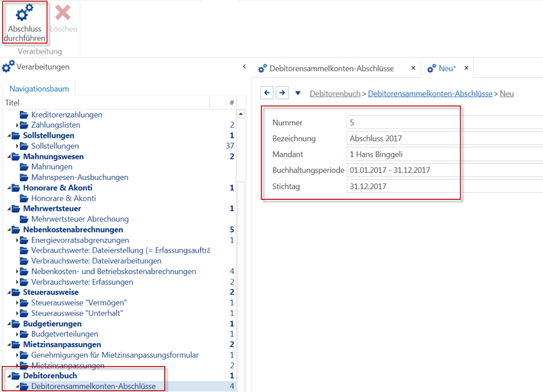543x392 pixels.
Task: Run the Abschluss durchführen action
Action: coord(24,23)
